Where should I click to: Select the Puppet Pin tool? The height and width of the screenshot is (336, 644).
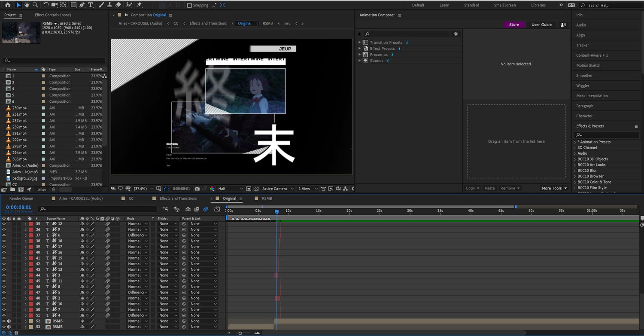click(139, 5)
